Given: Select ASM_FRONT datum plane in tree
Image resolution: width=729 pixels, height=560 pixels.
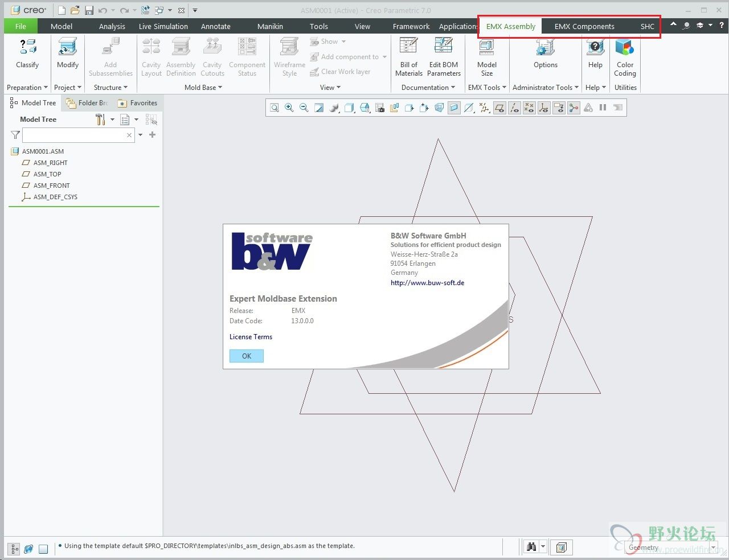Looking at the screenshot, I should tap(46, 186).
